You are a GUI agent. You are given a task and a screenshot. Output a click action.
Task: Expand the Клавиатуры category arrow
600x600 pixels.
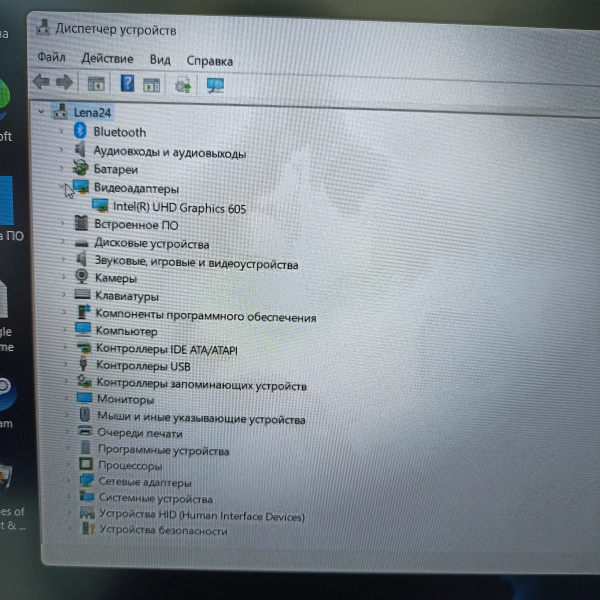64,294
